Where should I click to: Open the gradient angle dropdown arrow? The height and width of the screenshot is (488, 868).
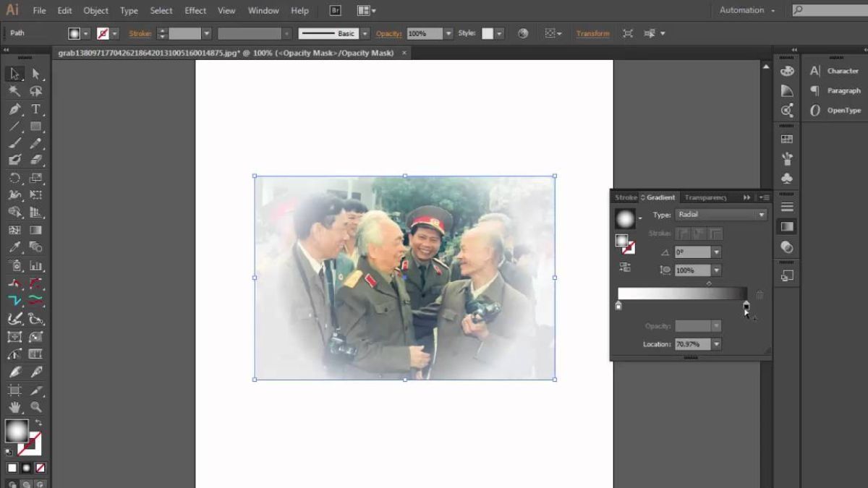(716, 252)
